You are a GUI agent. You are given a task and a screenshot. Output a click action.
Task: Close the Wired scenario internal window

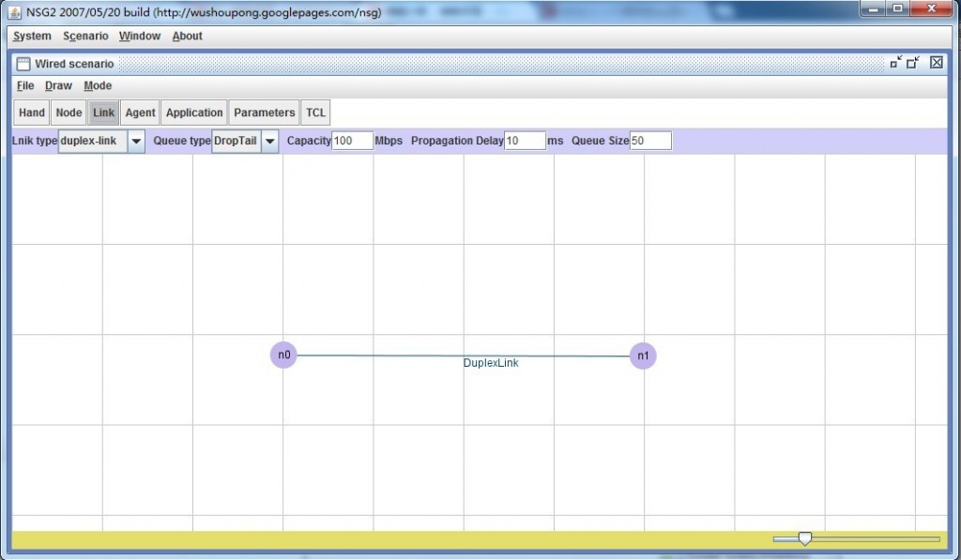pos(937,63)
